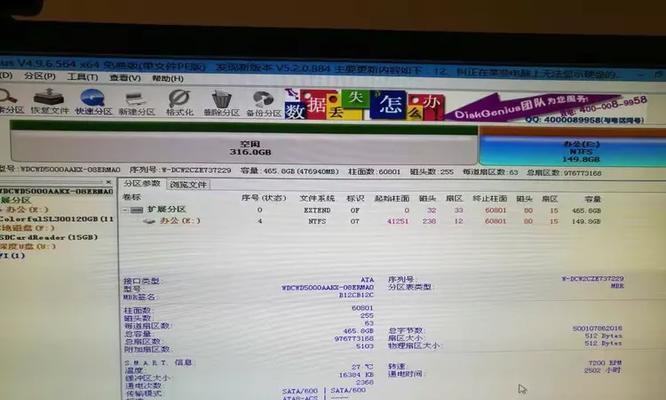666x400 pixels.
Task: Open the 工具(T) menu
Action: [82, 77]
